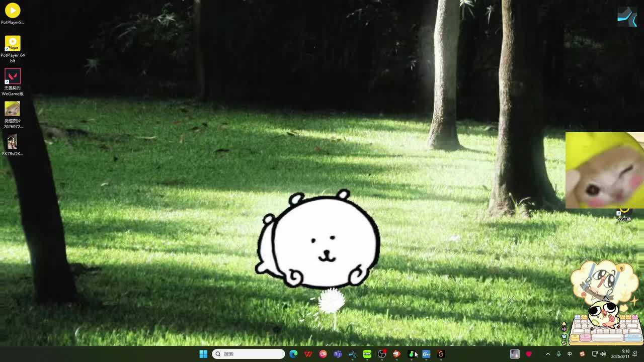644x362 pixels.
Task: Click the photo thumbnail icon on the taskbar right
Action: click(x=515, y=354)
